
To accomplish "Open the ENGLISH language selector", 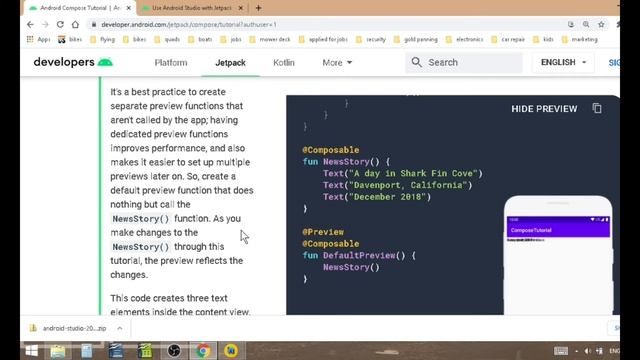I will (563, 62).
